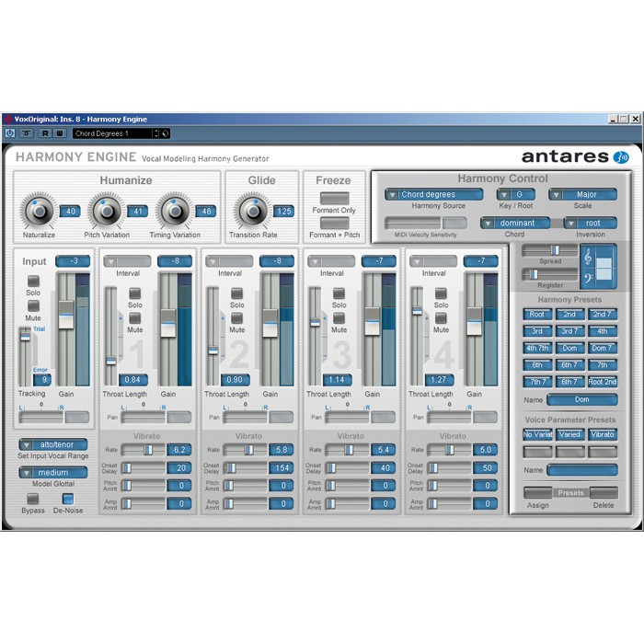Solo the Input channel

tap(33, 281)
